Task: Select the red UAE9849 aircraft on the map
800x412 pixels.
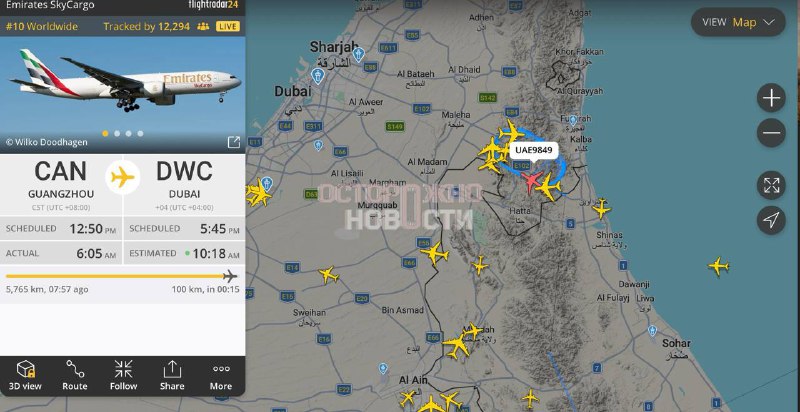Action: pos(531,181)
